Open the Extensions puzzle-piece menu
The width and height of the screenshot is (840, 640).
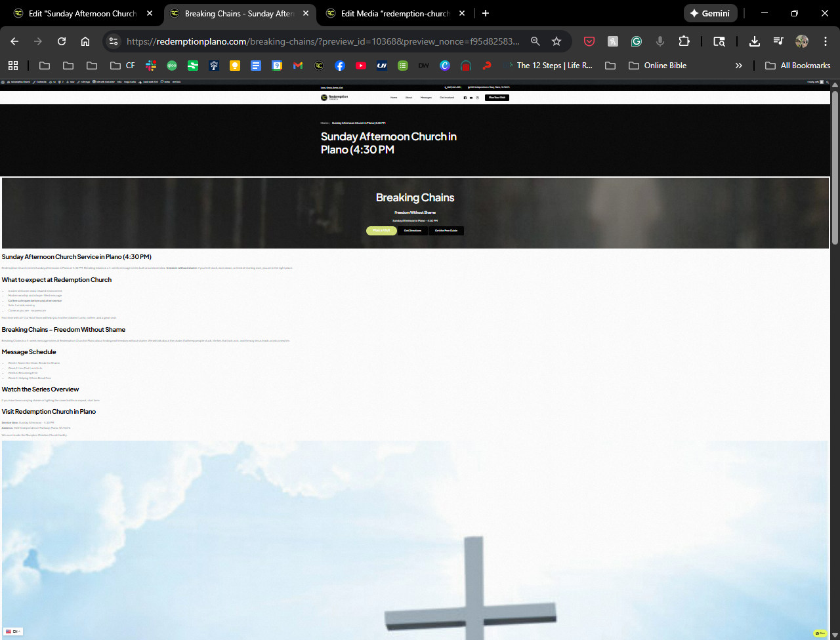pos(684,41)
